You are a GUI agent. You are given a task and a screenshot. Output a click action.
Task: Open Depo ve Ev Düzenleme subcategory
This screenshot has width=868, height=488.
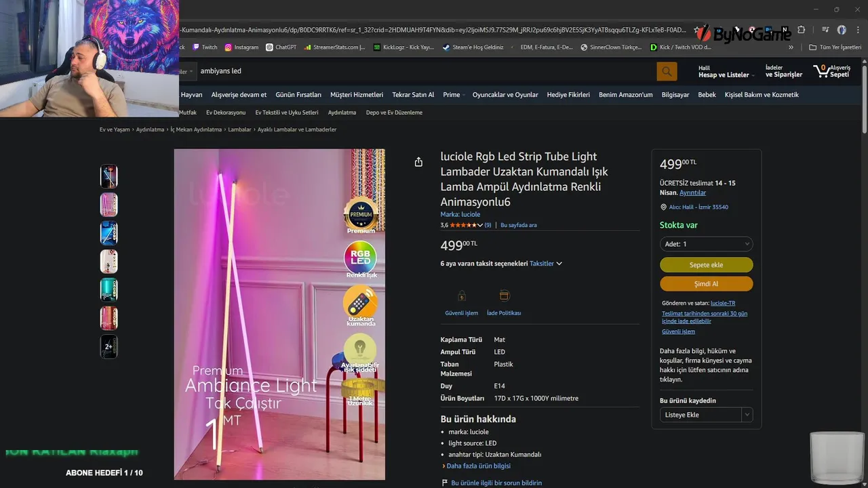(394, 113)
